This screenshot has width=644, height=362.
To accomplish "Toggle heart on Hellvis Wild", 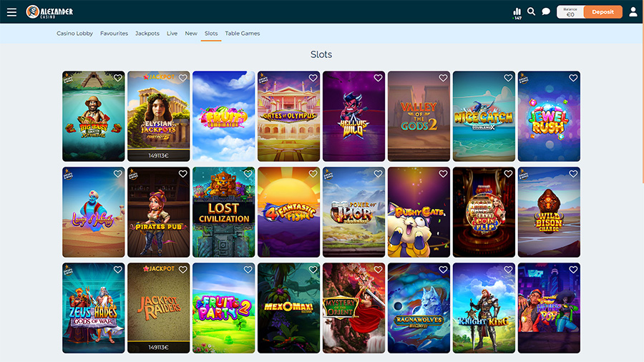I will click(378, 77).
